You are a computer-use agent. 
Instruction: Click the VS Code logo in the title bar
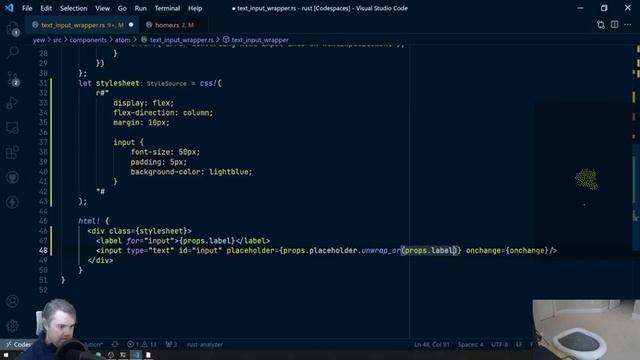[x=9, y=8]
